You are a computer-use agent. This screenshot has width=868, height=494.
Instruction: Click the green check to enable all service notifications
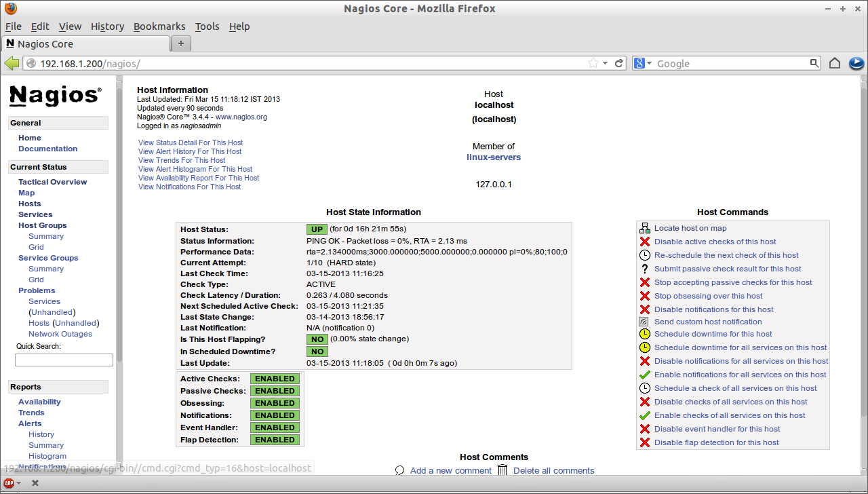[644, 374]
